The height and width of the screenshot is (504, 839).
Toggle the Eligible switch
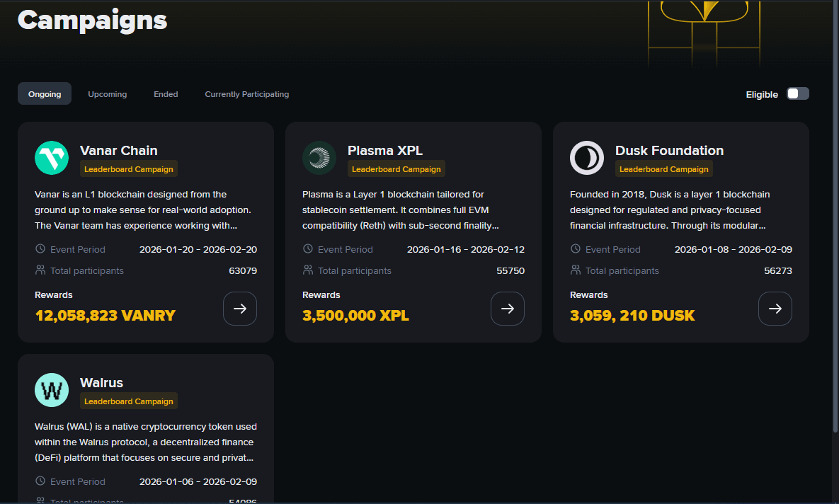(798, 93)
